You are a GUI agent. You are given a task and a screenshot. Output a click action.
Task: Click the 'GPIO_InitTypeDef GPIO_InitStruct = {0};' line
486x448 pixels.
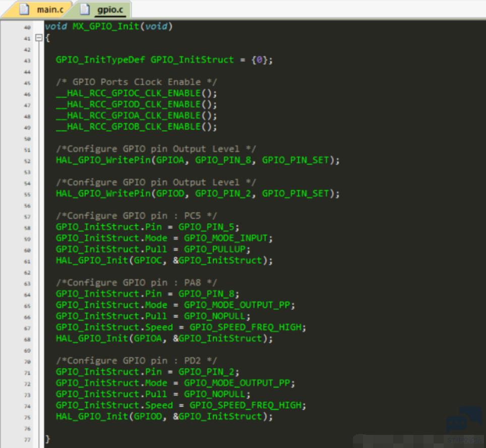[164, 60]
